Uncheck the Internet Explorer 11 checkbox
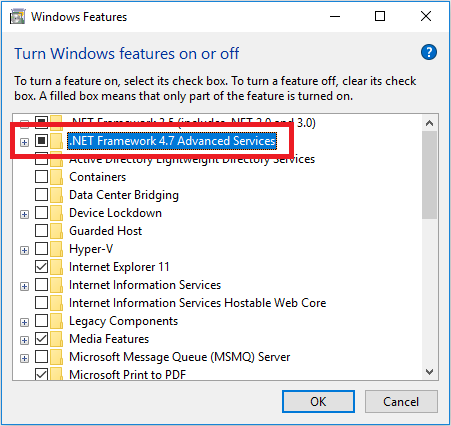Screen dimensions: 451x426 (x=41, y=267)
